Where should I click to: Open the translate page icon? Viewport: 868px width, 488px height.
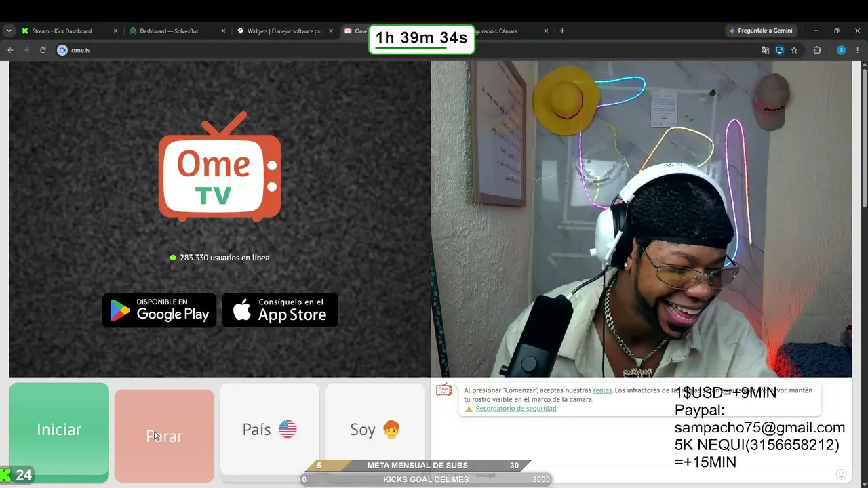point(765,50)
